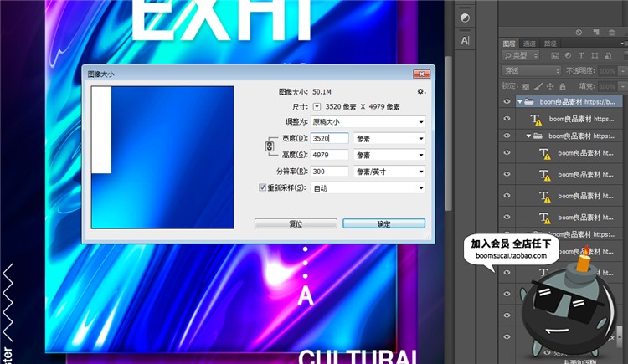628x364 pixels.
Task: Hide the text layer directly under the top group
Action: (x=507, y=119)
